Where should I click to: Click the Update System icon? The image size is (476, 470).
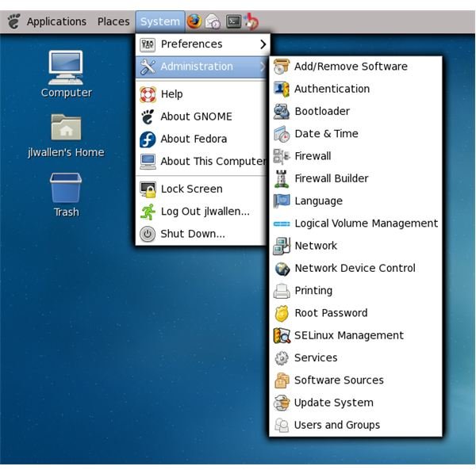click(282, 403)
